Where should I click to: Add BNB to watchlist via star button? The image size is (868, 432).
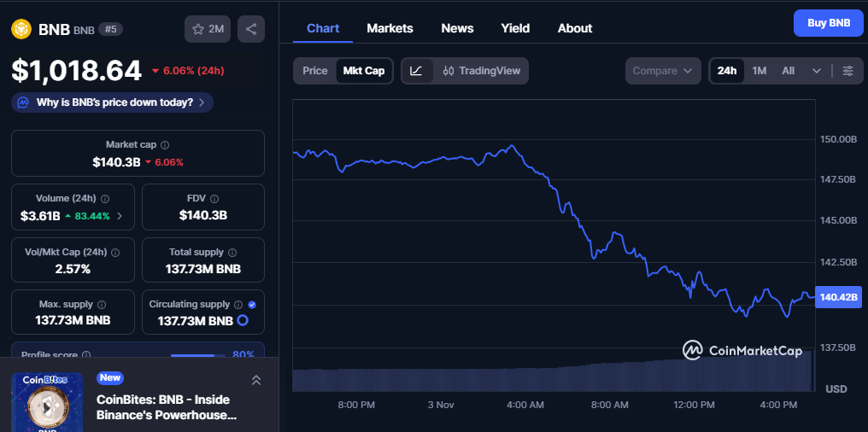tap(208, 29)
